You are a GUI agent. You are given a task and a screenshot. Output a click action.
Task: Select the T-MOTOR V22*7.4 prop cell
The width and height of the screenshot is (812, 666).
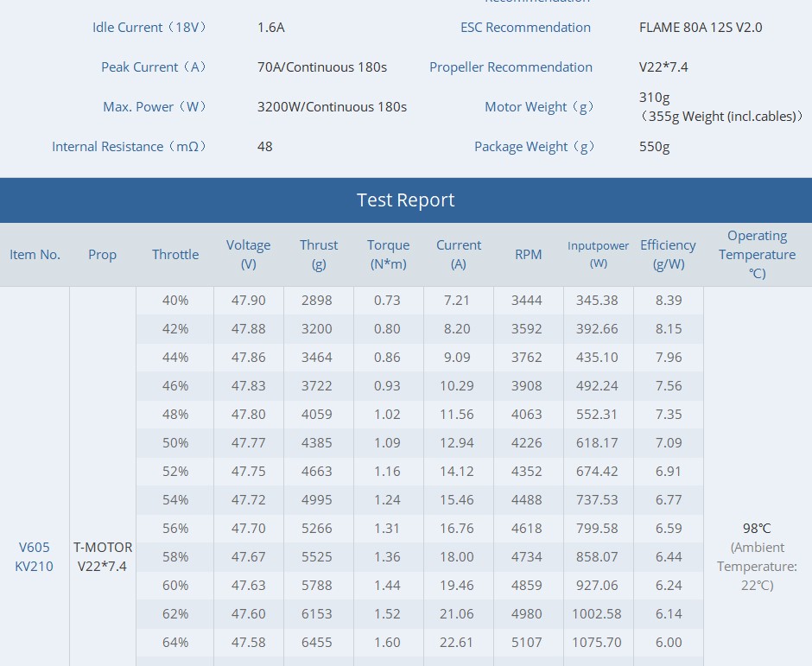click(103, 557)
